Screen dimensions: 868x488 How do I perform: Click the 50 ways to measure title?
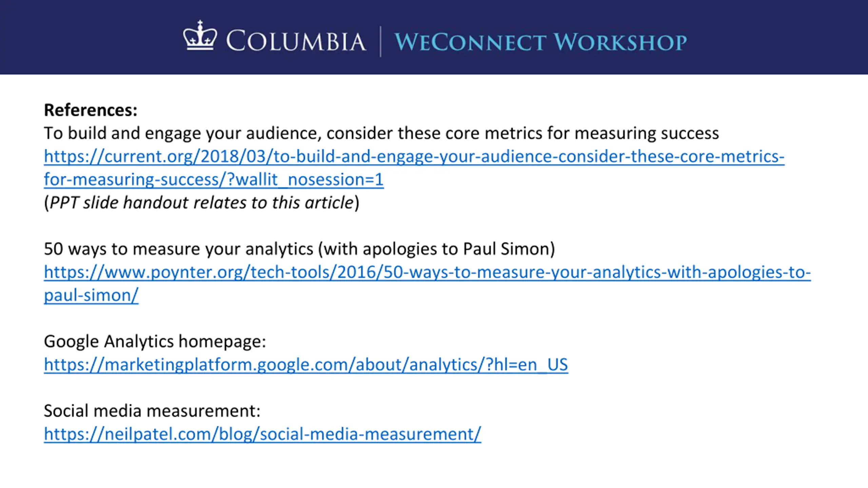299,249
